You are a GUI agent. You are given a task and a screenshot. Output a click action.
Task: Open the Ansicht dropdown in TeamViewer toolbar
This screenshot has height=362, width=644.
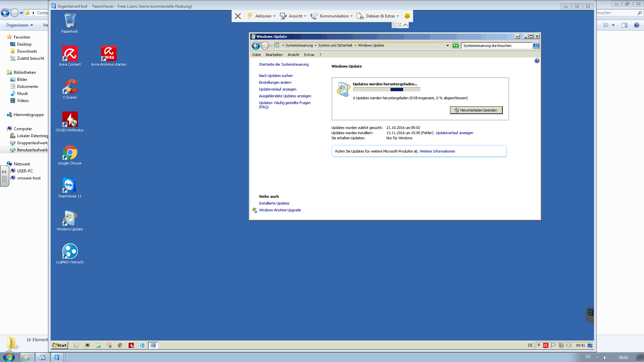pyautogui.click(x=293, y=16)
